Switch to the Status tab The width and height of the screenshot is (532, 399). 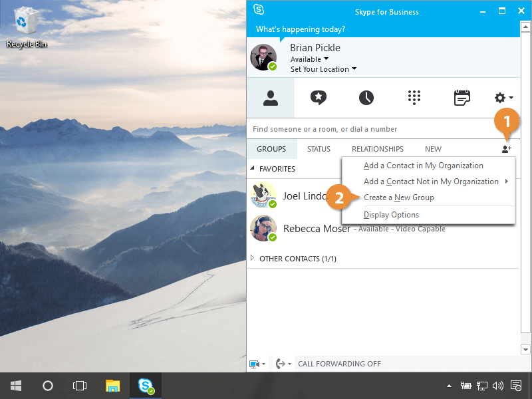click(x=319, y=149)
